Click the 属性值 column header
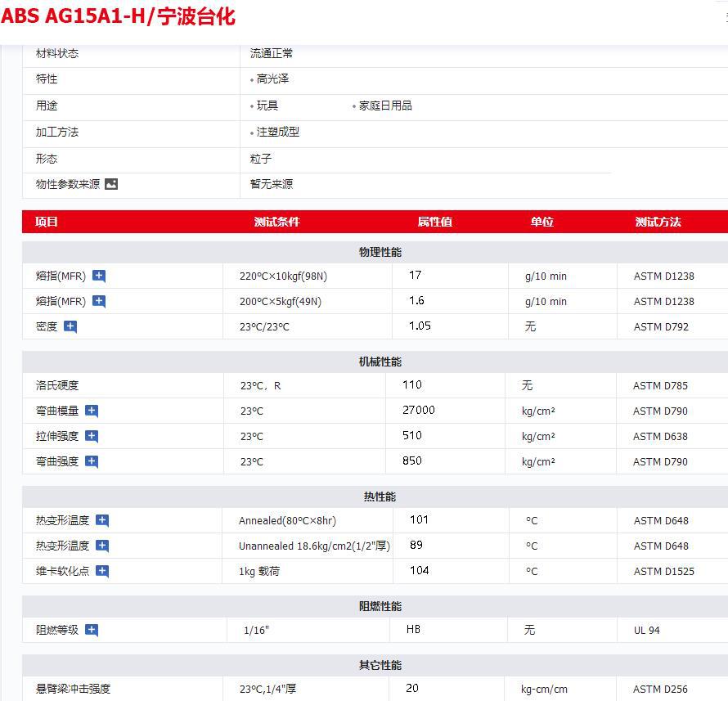 434,222
